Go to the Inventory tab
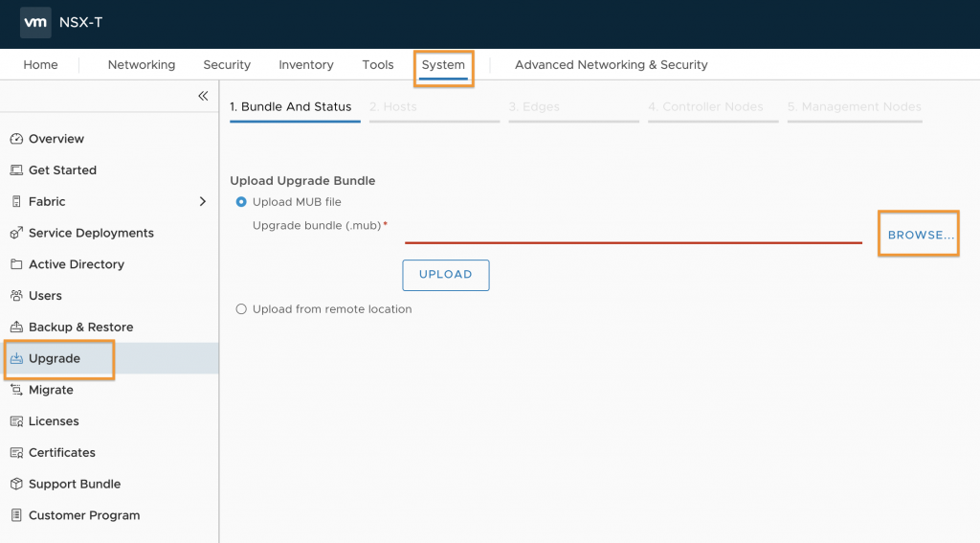Viewport: 980px width, 543px height. point(306,64)
